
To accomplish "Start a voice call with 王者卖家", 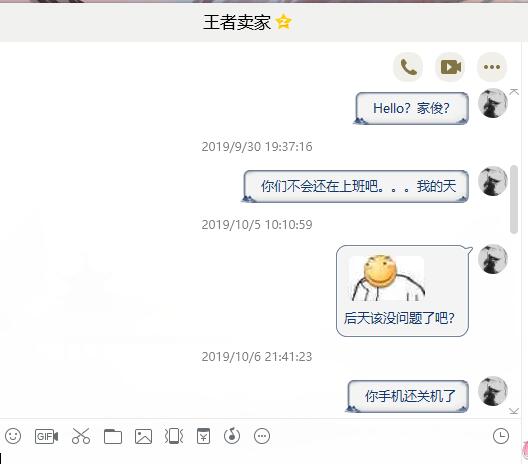I will click(x=408, y=67).
